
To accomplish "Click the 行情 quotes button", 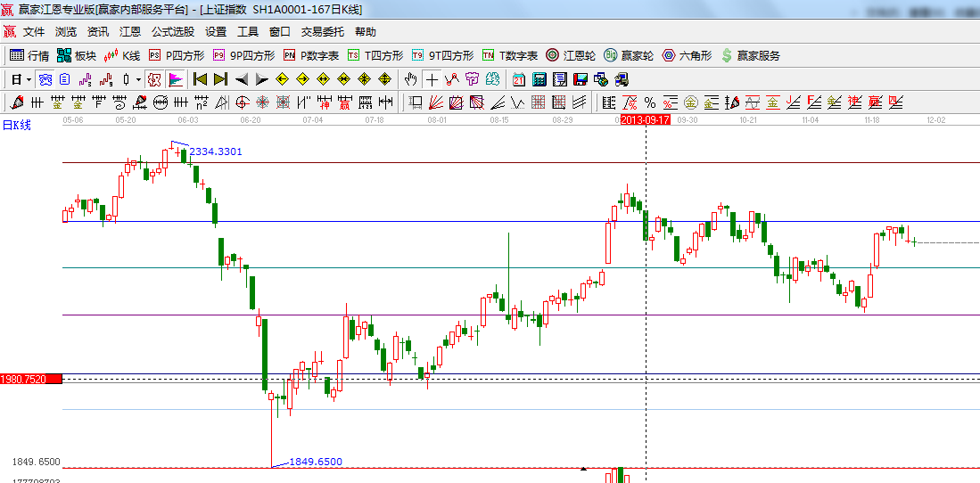I will tap(29, 55).
